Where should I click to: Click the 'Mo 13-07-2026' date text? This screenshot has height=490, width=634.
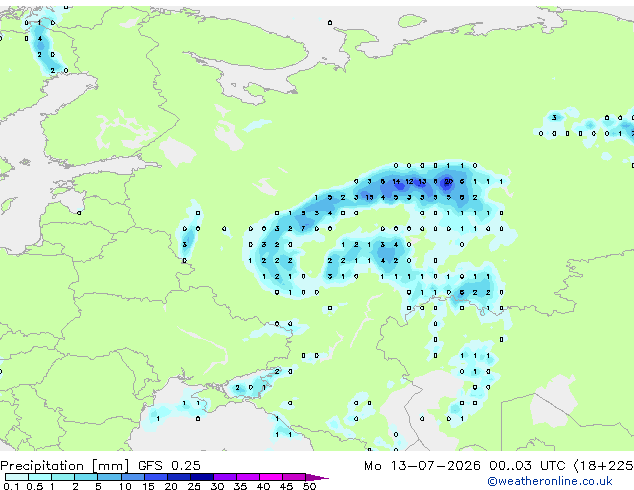(422, 466)
